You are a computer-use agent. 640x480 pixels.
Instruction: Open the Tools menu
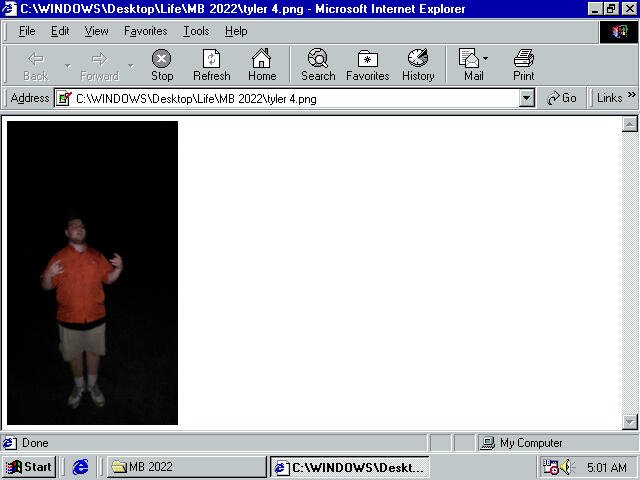tap(196, 31)
